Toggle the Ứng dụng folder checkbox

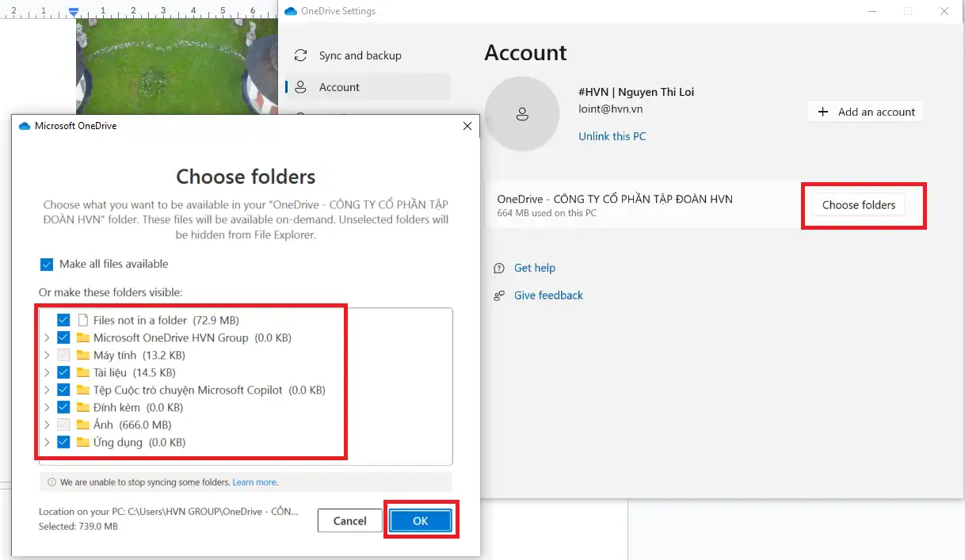point(63,442)
